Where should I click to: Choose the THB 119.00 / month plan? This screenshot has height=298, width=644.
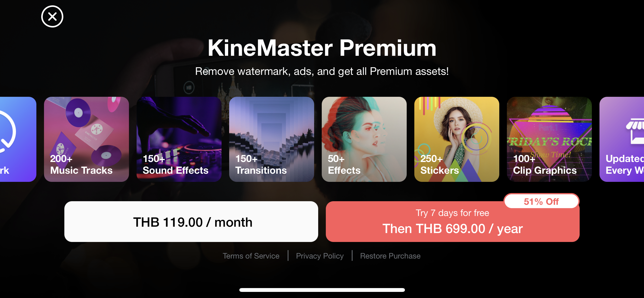[x=191, y=222]
